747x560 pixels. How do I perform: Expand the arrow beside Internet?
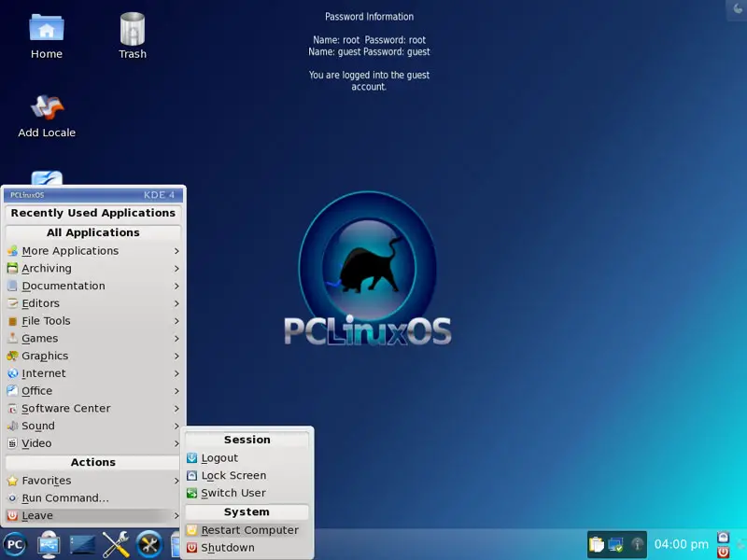click(176, 373)
